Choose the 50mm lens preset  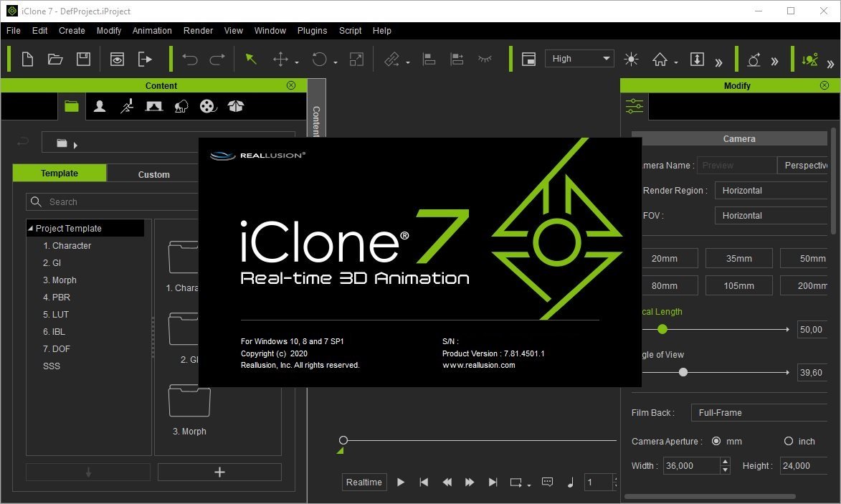804,258
